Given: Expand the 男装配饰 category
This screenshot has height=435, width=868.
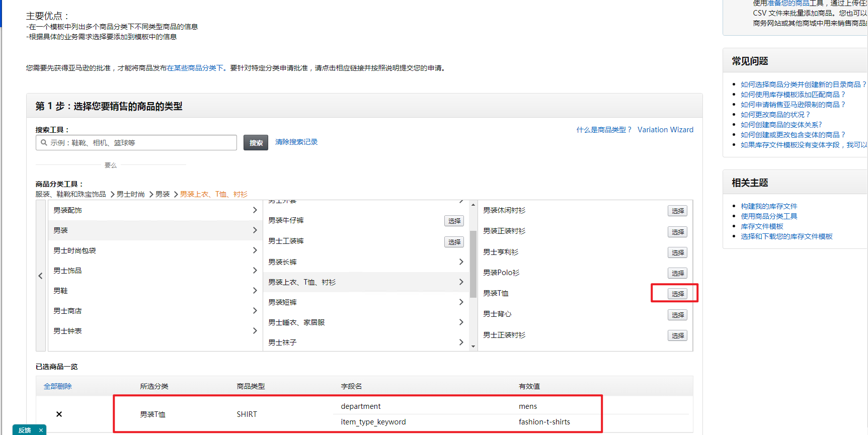Looking at the screenshot, I should click(x=155, y=210).
